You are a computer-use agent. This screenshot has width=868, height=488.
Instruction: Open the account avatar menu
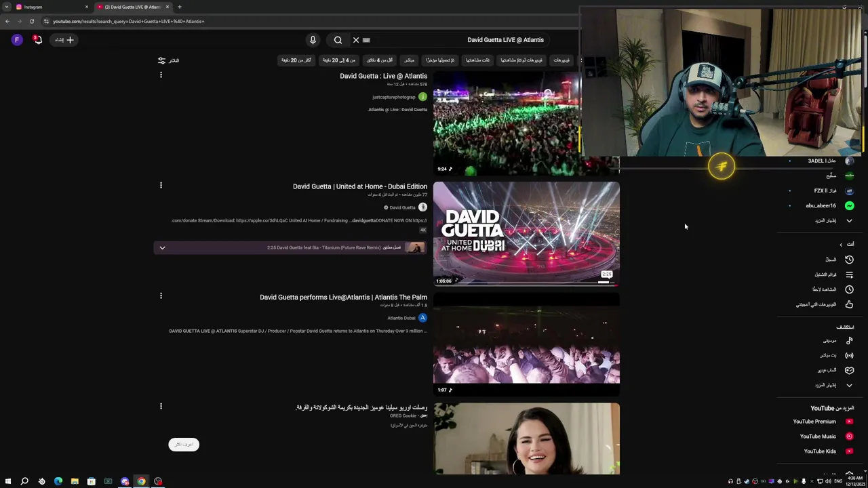(x=17, y=40)
